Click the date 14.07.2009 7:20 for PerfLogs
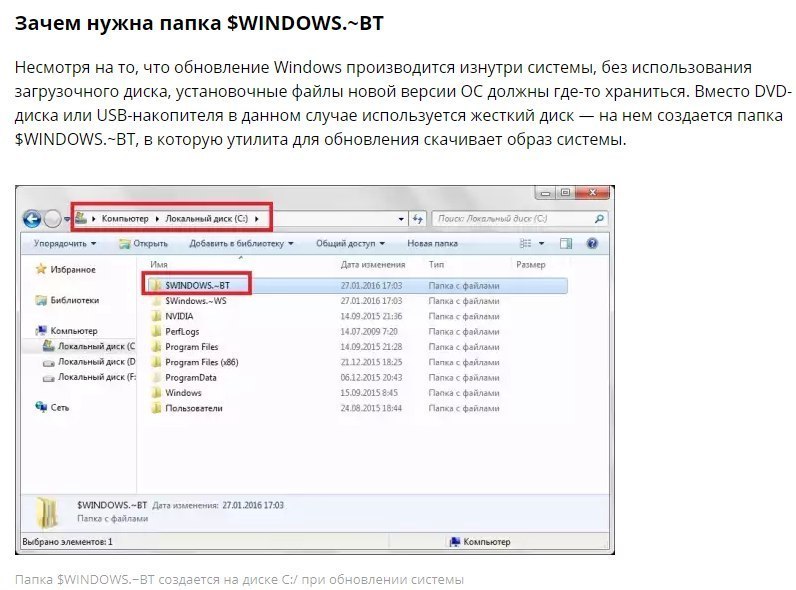Screen dimensions: 796x590 coord(369,332)
